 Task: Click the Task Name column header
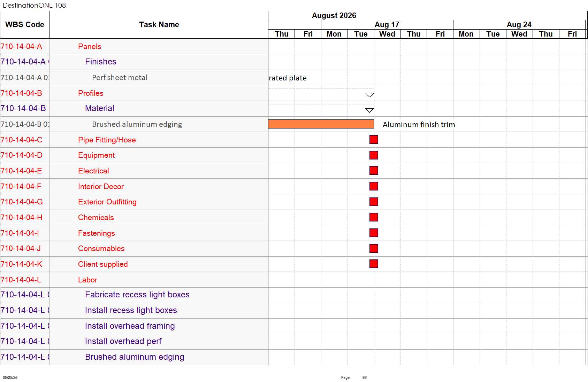pos(159,25)
